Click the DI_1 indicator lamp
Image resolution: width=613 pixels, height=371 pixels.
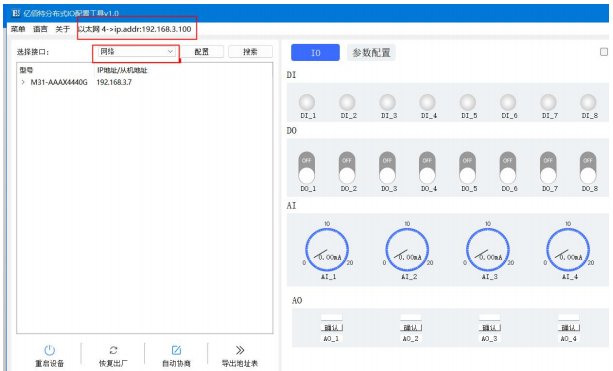point(307,102)
